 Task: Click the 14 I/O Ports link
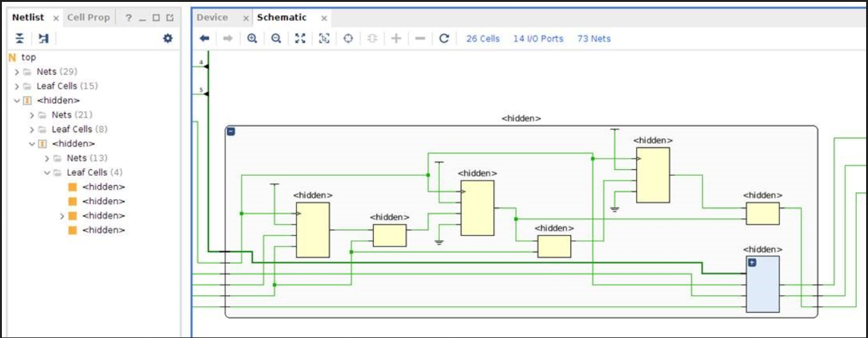click(538, 39)
